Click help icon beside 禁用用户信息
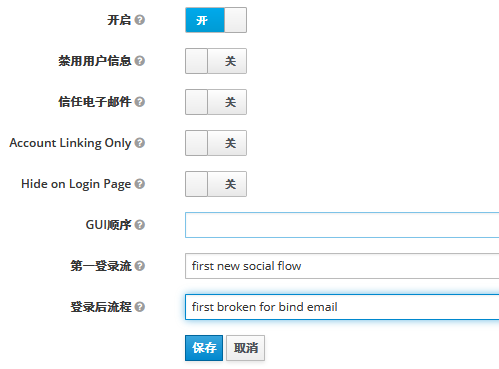 point(140,61)
